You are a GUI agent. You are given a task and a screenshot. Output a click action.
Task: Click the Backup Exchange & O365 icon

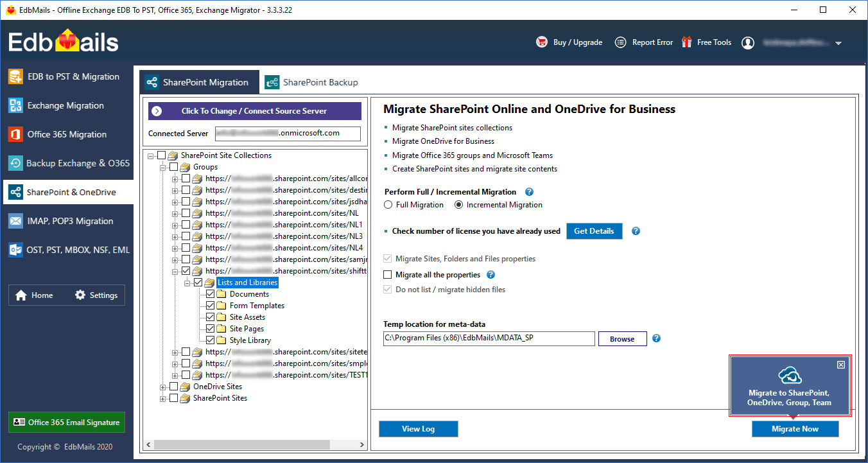coord(15,163)
